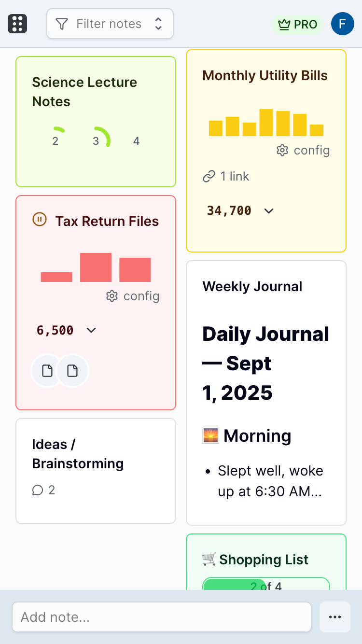The height and width of the screenshot is (644, 362).
Task: Click the first file attachment icon on Tax Return Files
Action: coord(47,371)
